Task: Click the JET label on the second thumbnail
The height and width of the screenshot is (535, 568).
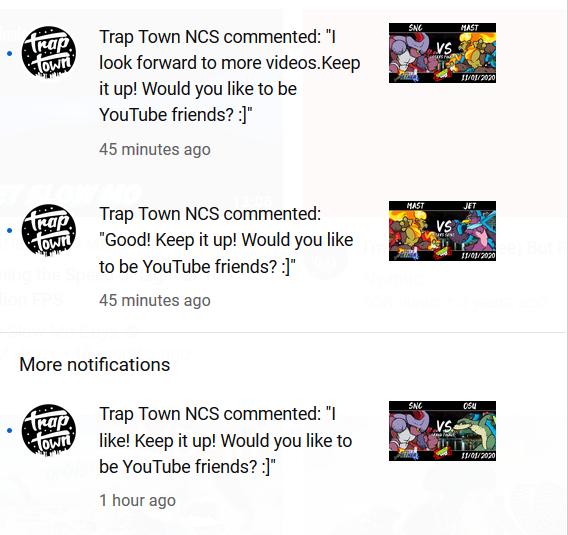Action: click(469, 206)
